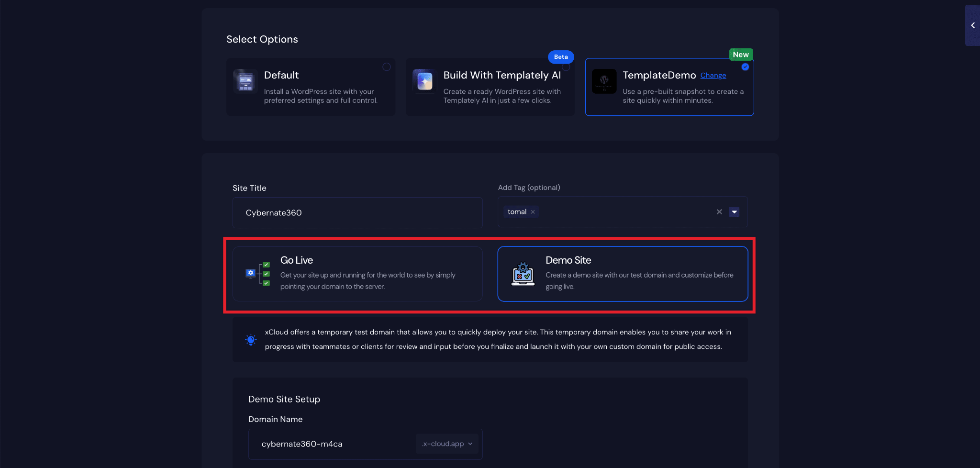Image resolution: width=980 pixels, height=468 pixels.
Task: Click the Domain Name input field
Action: pyautogui.click(x=333, y=444)
